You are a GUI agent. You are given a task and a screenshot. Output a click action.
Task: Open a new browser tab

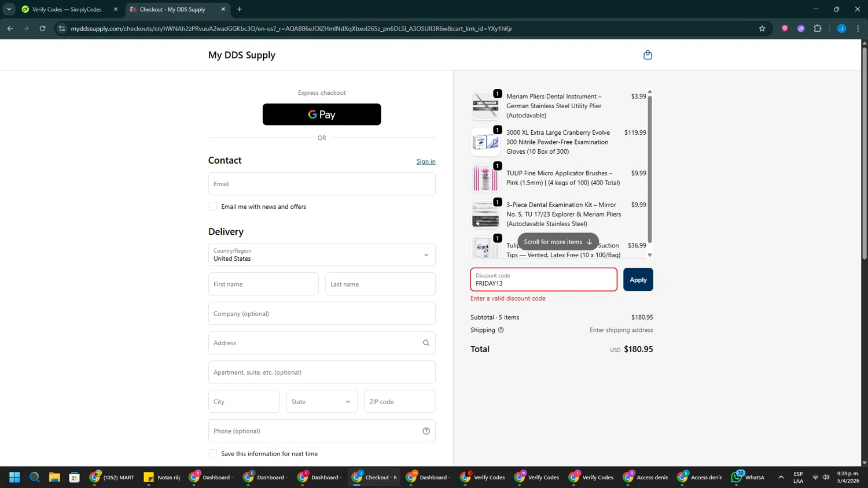240,9
